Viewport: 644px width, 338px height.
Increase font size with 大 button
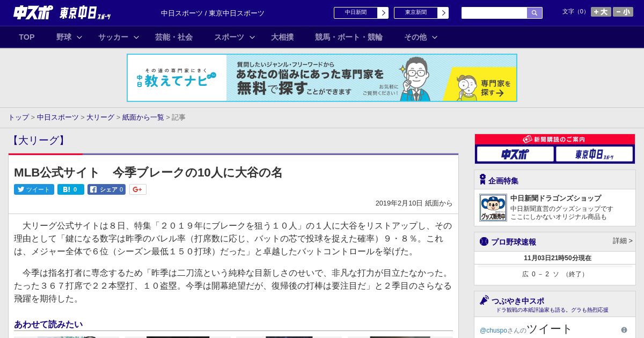coord(601,12)
